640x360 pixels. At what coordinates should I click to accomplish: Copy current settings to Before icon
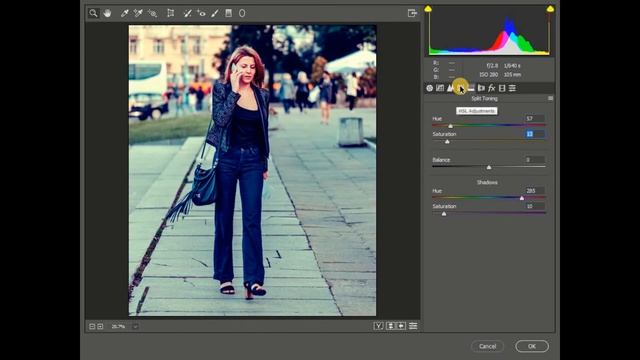coord(401,326)
